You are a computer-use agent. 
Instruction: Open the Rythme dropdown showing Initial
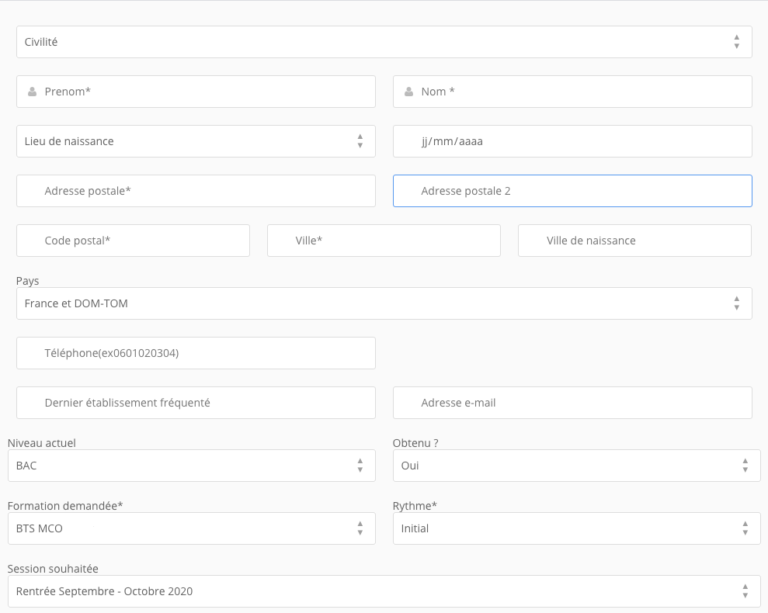(x=576, y=528)
